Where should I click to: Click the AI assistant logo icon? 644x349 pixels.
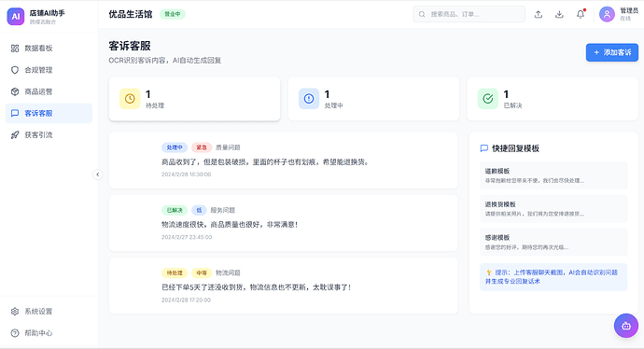[16, 17]
